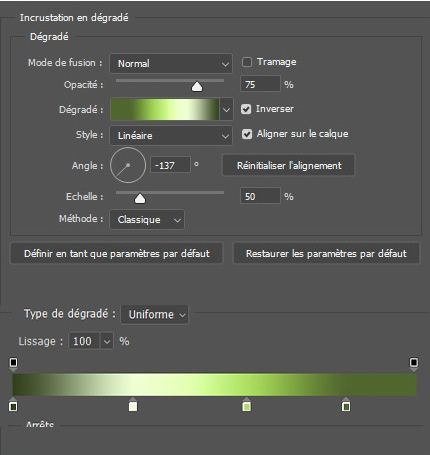
Task: Select the light green color stop
Action: coord(246,405)
